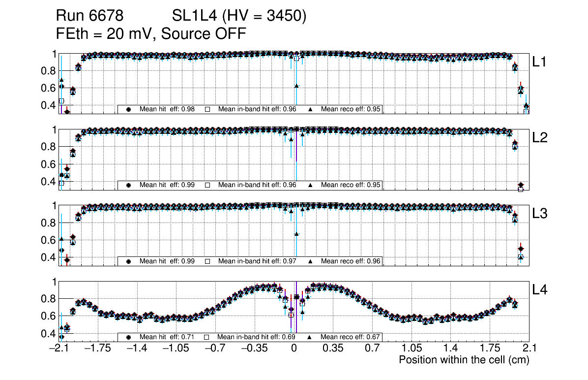Click the triangle marker in L4 legend

pyautogui.click(x=310, y=337)
